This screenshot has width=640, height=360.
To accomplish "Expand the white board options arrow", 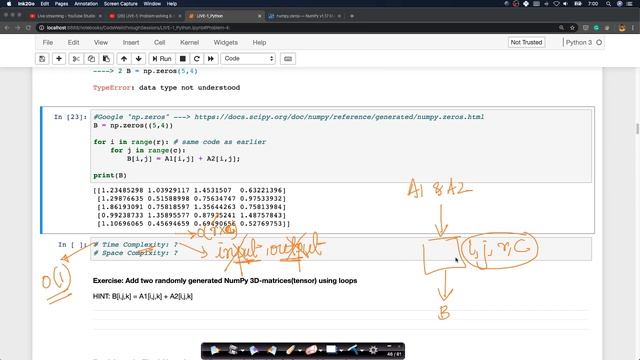I will tap(341, 350).
